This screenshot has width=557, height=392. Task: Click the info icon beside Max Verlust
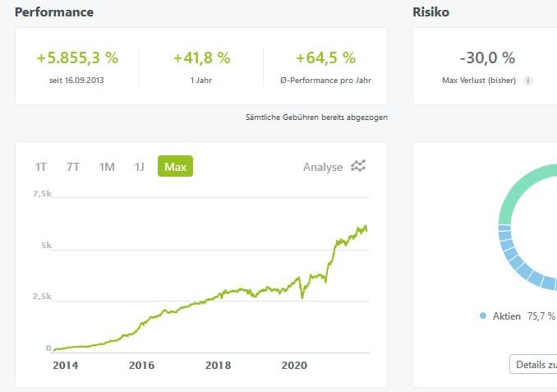pyautogui.click(x=528, y=81)
